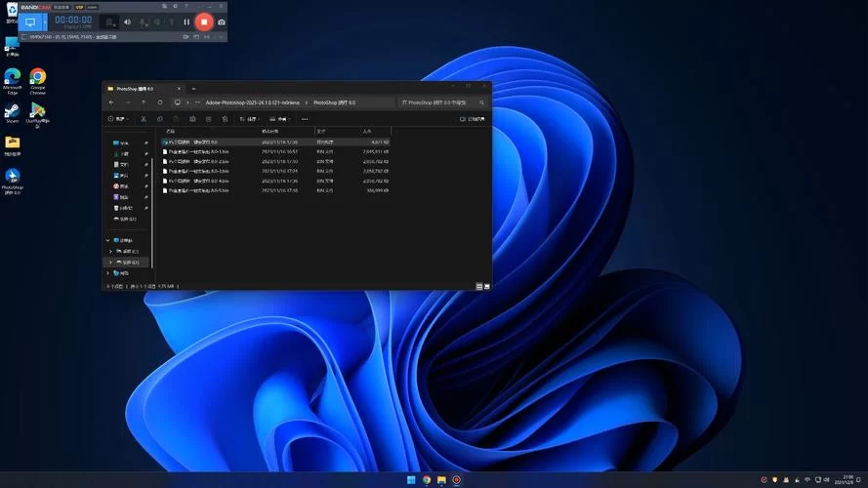Click the Cut scissors icon
The height and width of the screenshot is (488, 868).
coord(144,119)
